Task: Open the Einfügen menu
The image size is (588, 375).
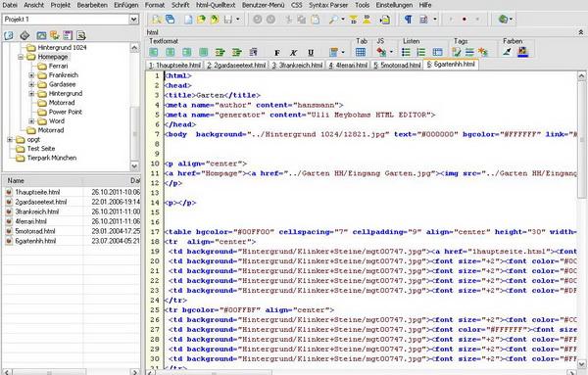Action: point(125,5)
